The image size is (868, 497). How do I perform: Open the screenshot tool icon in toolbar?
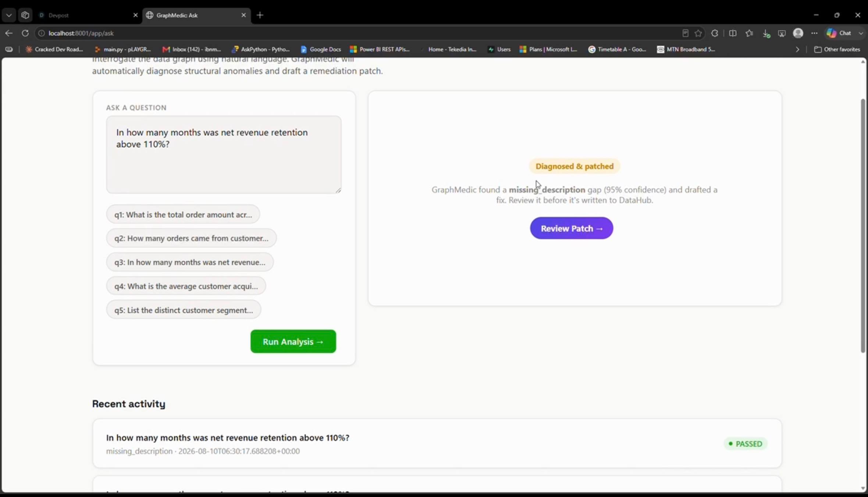click(x=782, y=33)
